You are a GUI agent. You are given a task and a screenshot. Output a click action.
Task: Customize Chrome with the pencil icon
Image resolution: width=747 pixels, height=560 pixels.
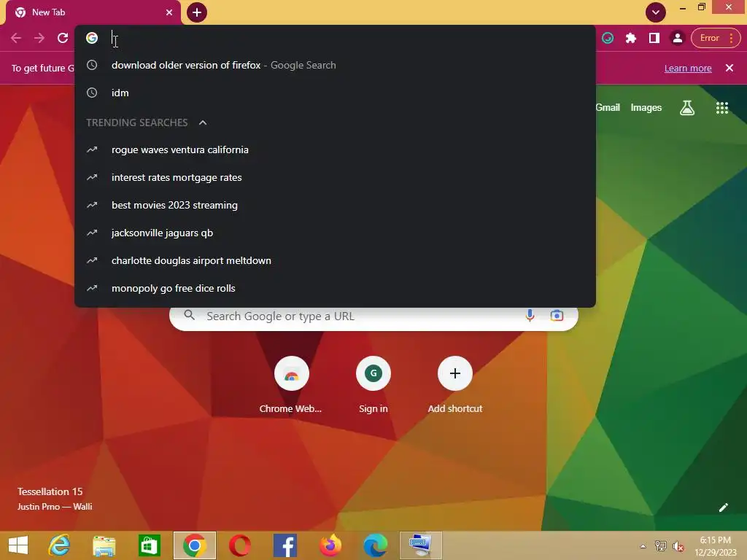(x=723, y=507)
